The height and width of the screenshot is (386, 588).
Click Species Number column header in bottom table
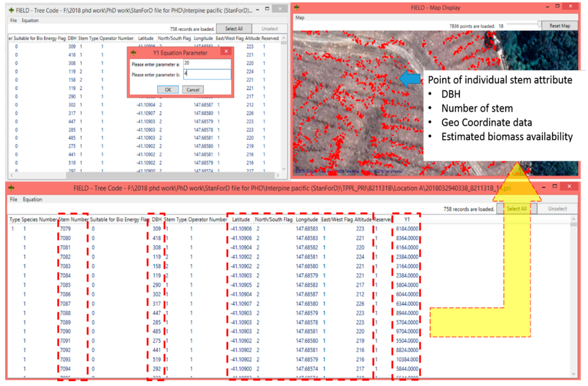click(x=39, y=219)
